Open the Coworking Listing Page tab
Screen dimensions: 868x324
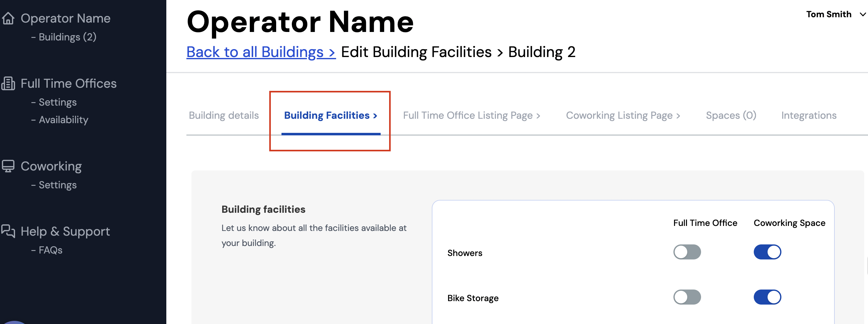(x=623, y=115)
